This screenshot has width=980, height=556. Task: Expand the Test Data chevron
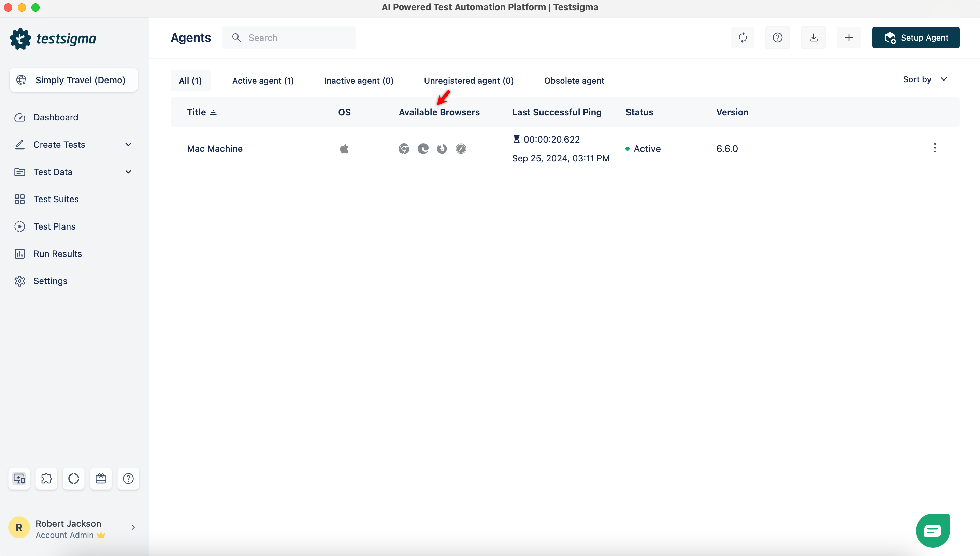(128, 172)
